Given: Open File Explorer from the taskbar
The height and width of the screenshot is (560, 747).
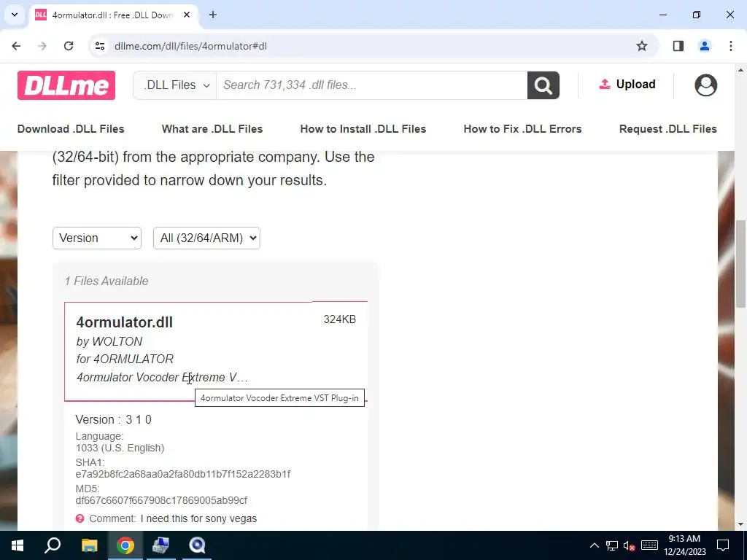Looking at the screenshot, I should (89, 545).
